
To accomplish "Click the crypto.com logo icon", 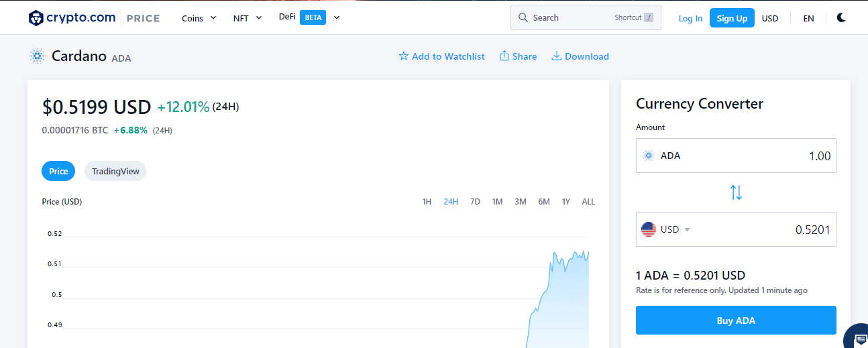I will (x=36, y=18).
